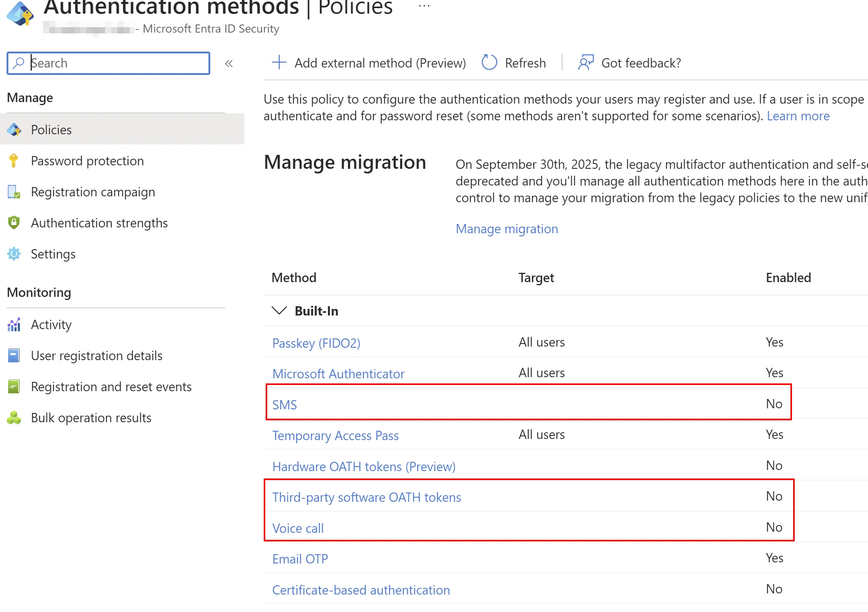Open the Email OTP method
The height and width of the screenshot is (612, 868).
tap(300, 558)
